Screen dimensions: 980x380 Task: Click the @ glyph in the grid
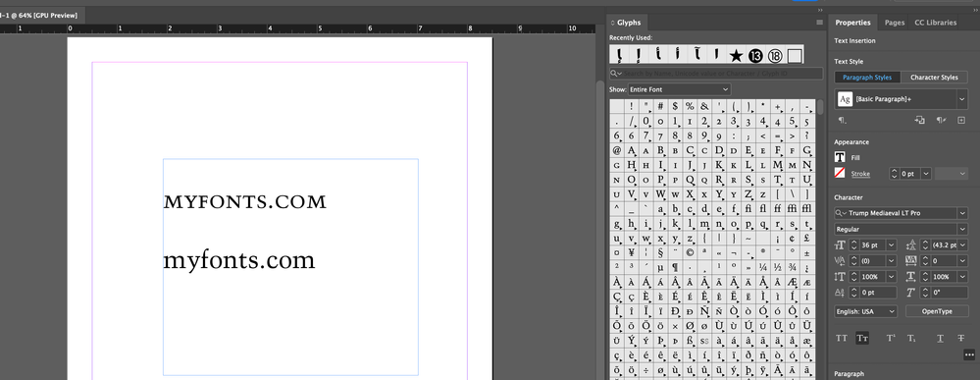pyautogui.click(x=617, y=150)
